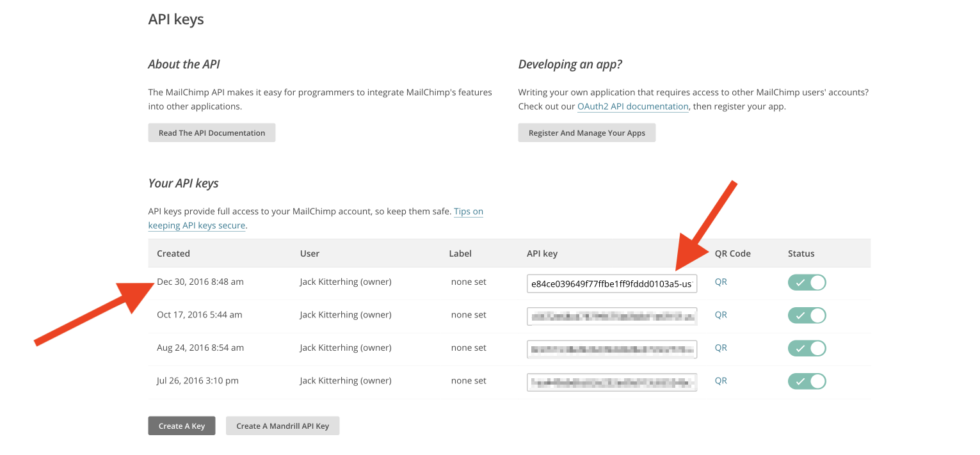Click the Created column header
This screenshot has width=980, height=455.
point(173,253)
